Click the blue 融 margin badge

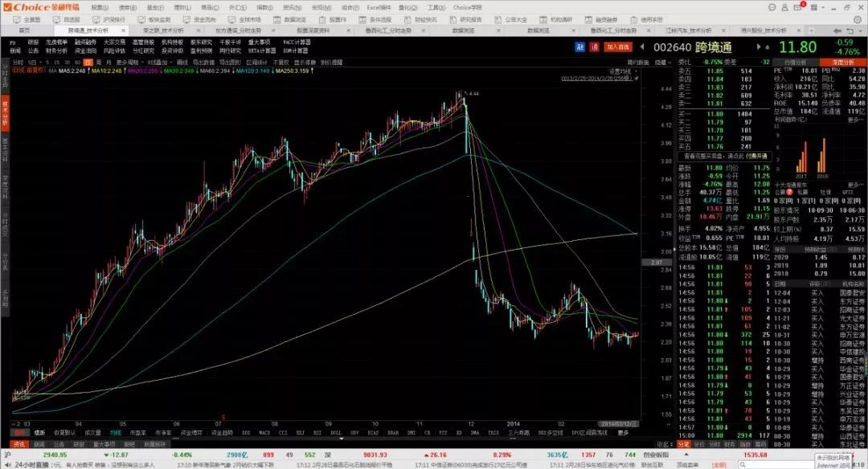pos(579,47)
